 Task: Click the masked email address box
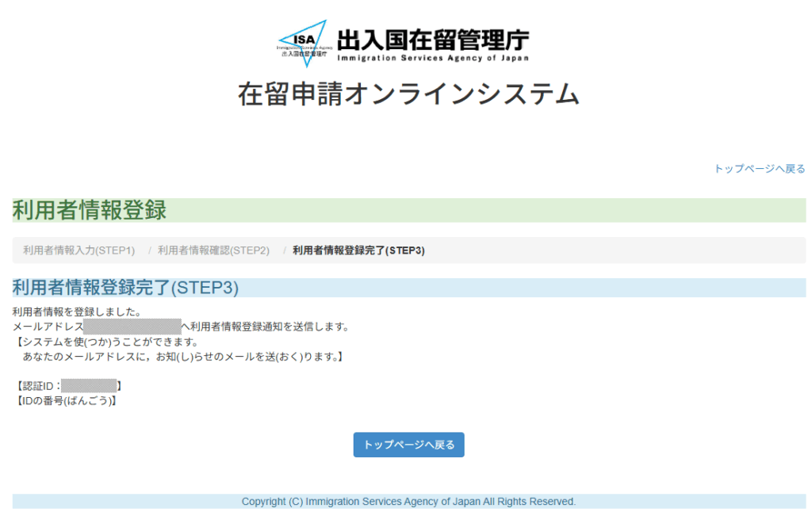pyautogui.click(x=132, y=327)
